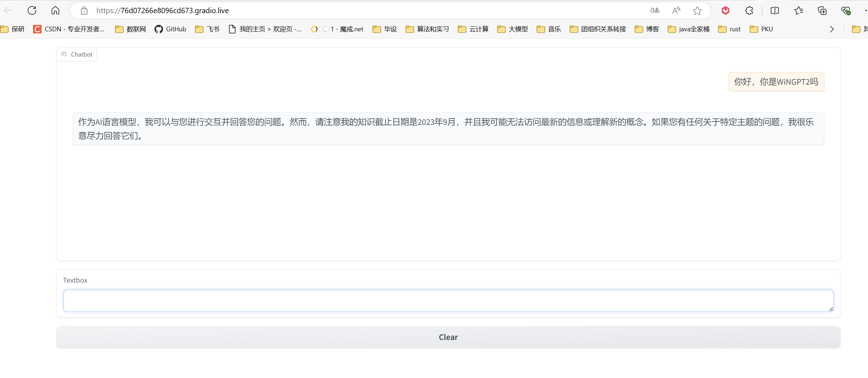Open the browser ellipsis settings menu
This screenshot has height=378, width=868.
click(x=866, y=10)
